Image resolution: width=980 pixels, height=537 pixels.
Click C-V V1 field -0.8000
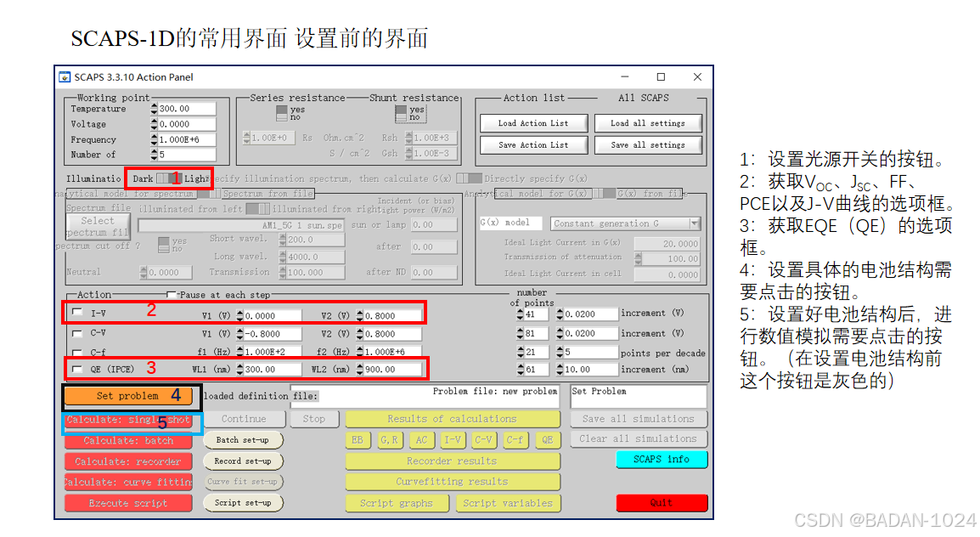(x=272, y=334)
